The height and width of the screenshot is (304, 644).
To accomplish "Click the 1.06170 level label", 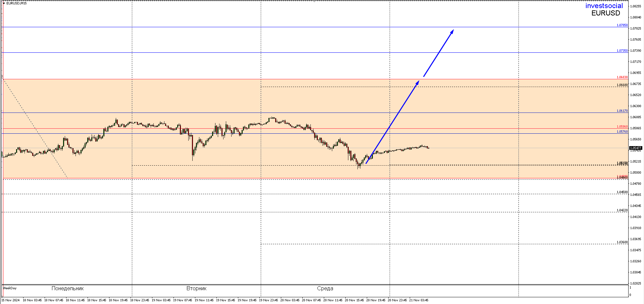I will 622,111.
